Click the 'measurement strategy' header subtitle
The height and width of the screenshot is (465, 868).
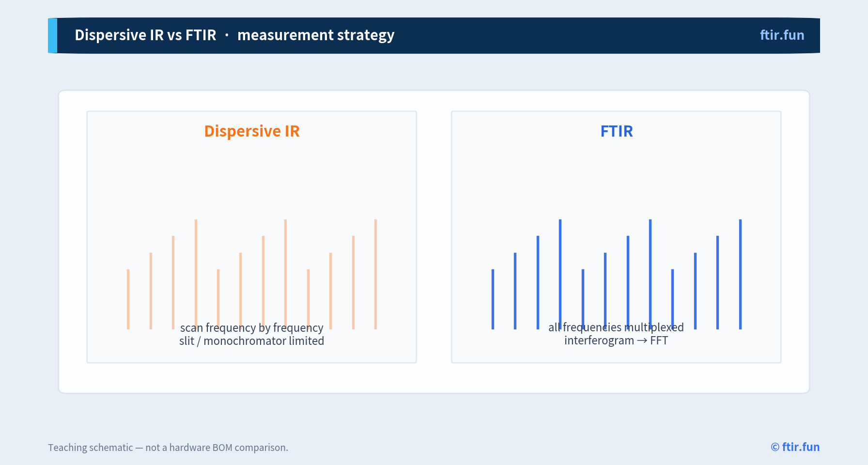(316, 35)
